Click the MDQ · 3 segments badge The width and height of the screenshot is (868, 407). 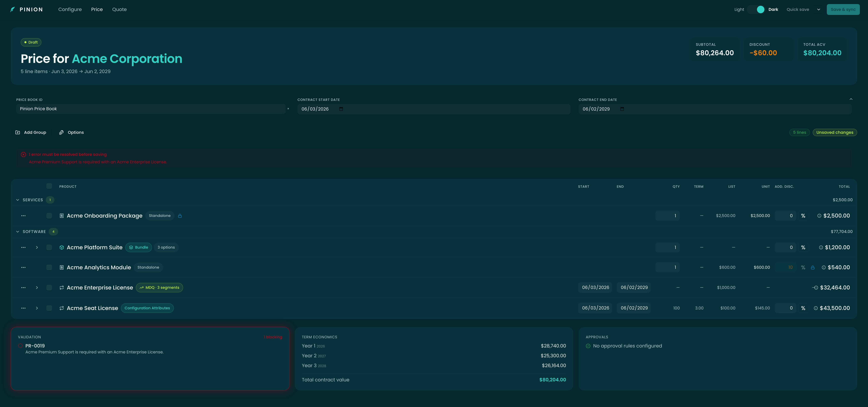tap(159, 288)
